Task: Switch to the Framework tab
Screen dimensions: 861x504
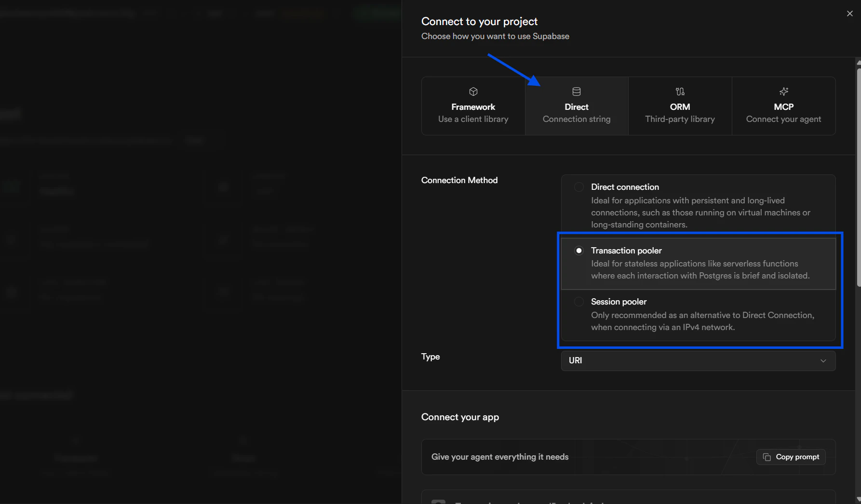Action: click(x=473, y=106)
